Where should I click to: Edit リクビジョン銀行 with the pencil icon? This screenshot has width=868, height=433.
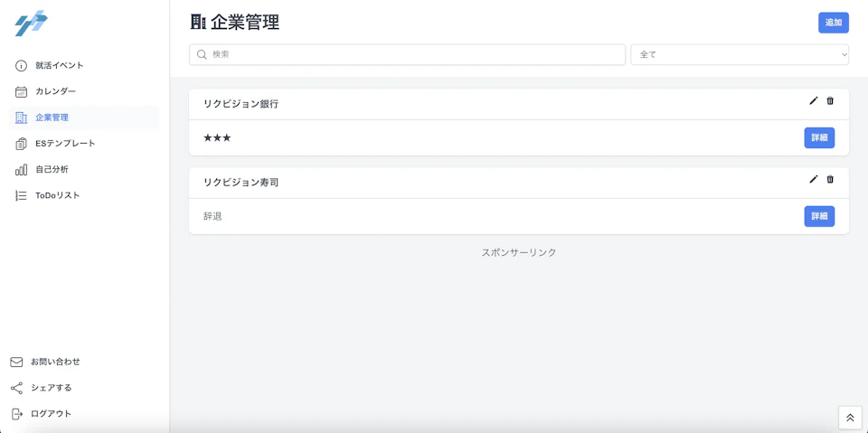813,100
